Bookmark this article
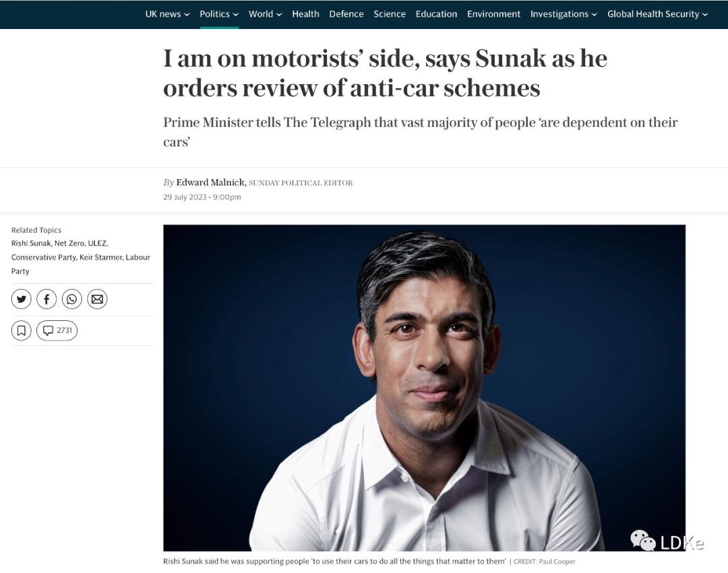Viewport: 728px width, 573px height. point(22,330)
